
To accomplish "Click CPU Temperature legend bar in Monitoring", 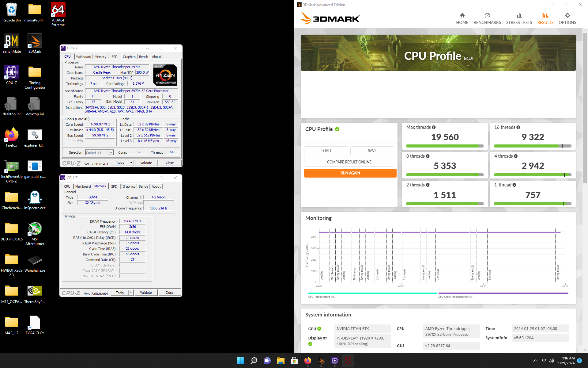I will (372, 293).
